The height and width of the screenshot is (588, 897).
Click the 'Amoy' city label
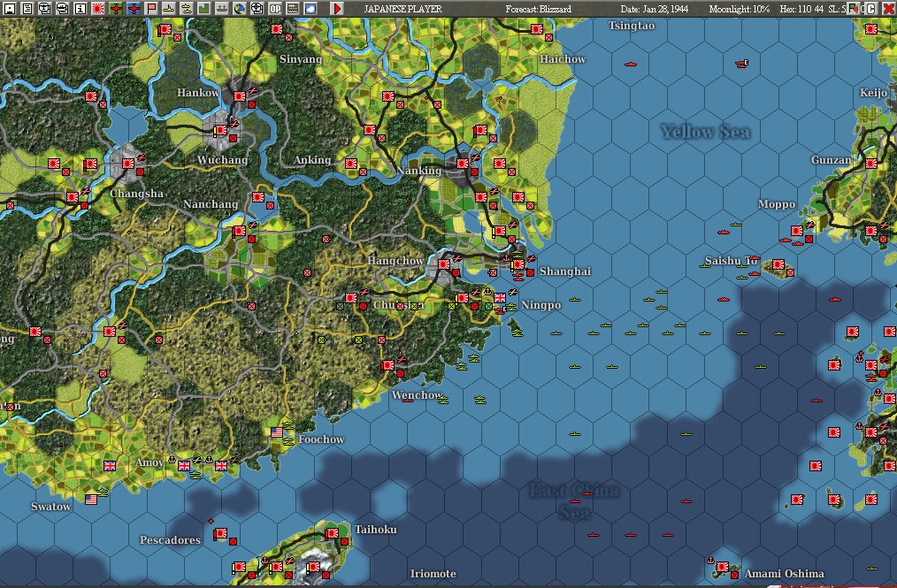click(x=149, y=462)
